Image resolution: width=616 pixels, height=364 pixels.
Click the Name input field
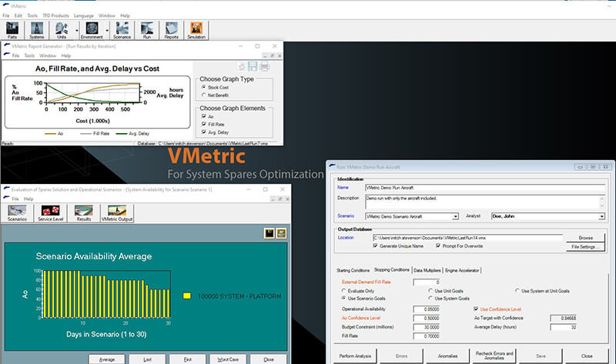485,188
